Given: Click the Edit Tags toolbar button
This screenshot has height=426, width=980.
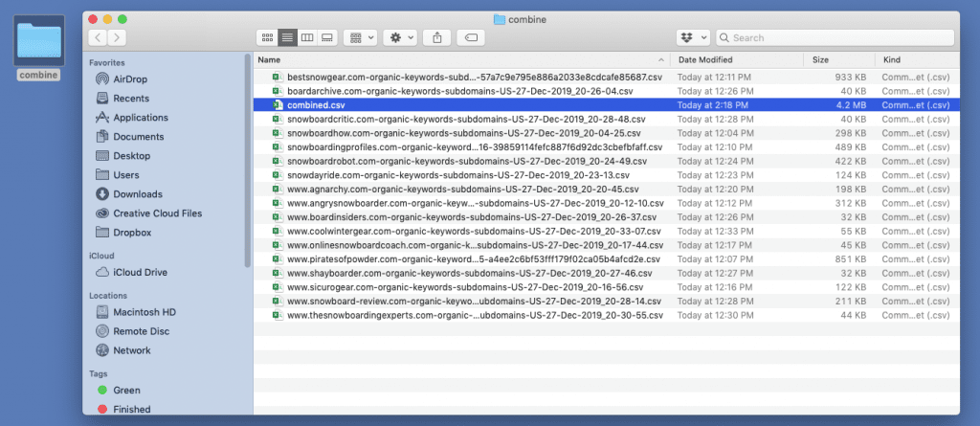Looking at the screenshot, I should click(471, 37).
